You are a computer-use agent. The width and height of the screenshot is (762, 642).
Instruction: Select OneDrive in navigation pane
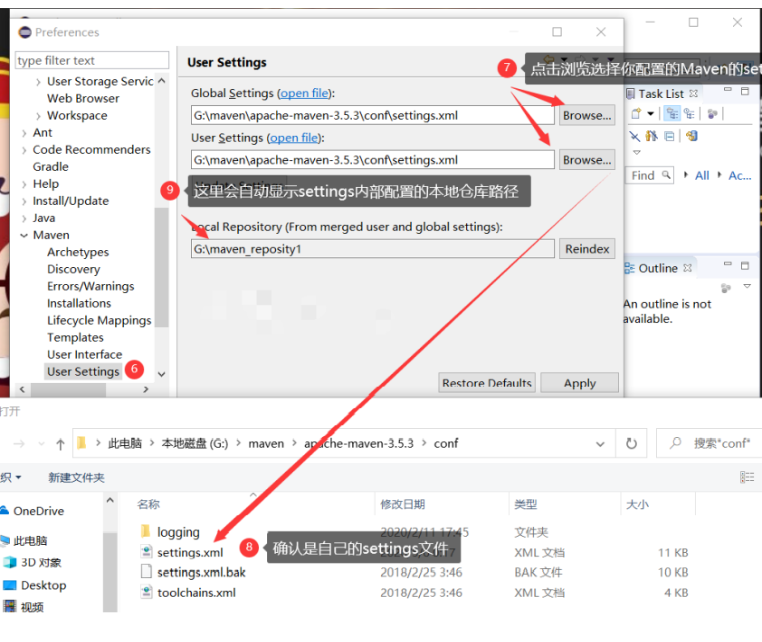pos(38,511)
